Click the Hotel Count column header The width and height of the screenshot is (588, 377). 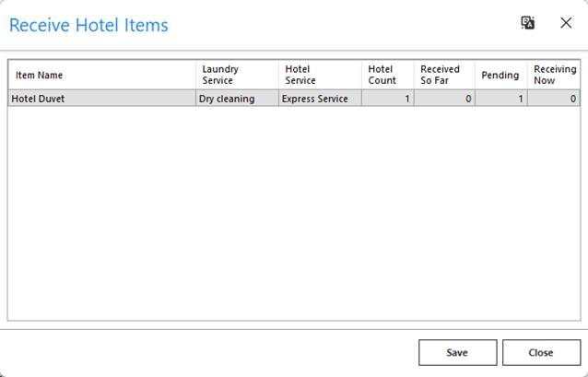(388, 75)
